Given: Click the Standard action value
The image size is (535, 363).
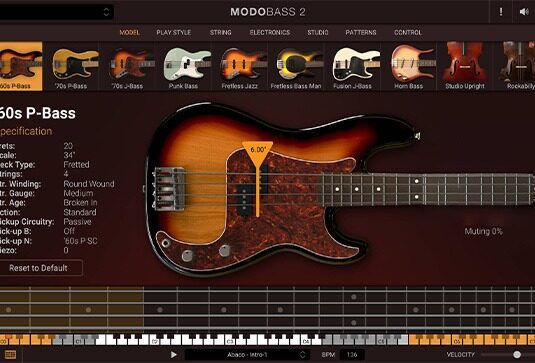Looking at the screenshot, I should (80, 212).
